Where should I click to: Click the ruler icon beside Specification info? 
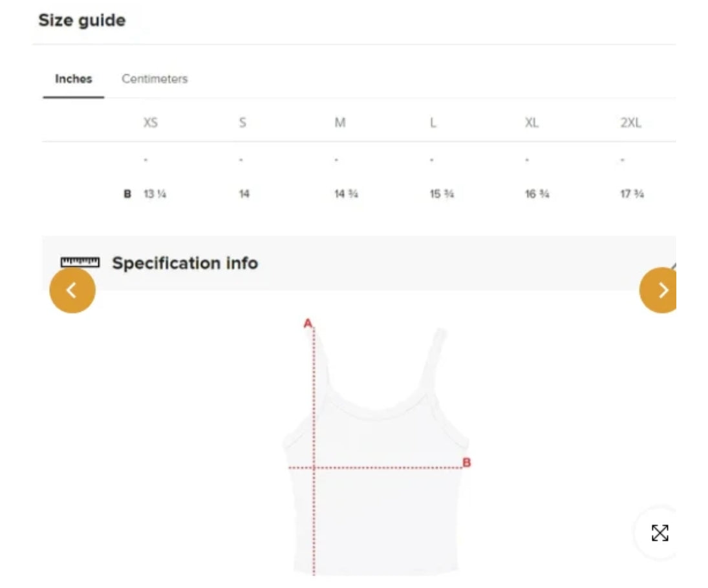tap(80, 262)
